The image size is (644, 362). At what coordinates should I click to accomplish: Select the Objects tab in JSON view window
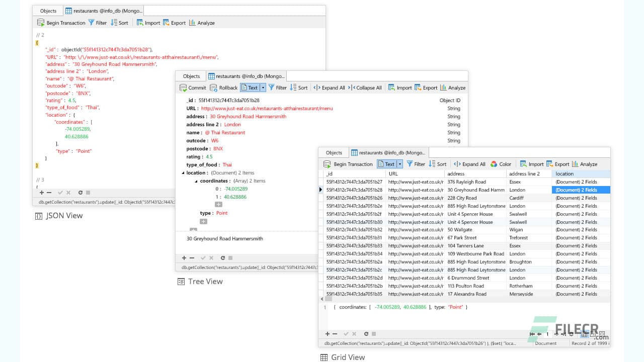pos(48,11)
